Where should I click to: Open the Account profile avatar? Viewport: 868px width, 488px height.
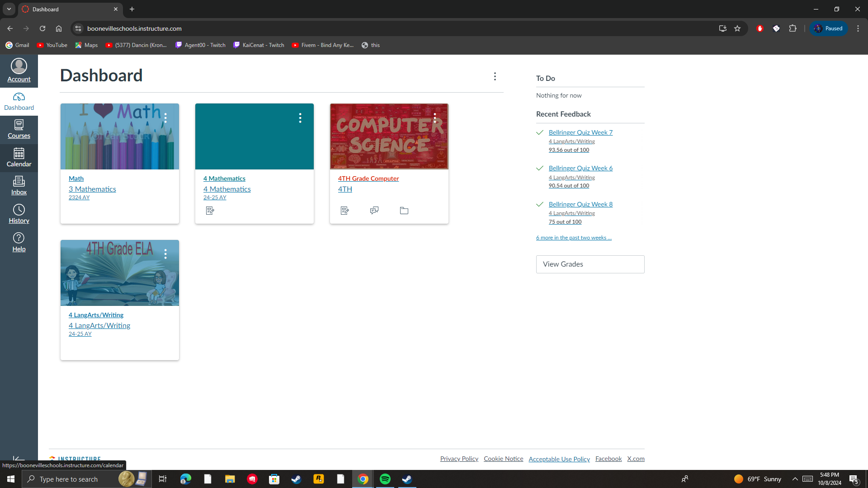(x=19, y=66)
